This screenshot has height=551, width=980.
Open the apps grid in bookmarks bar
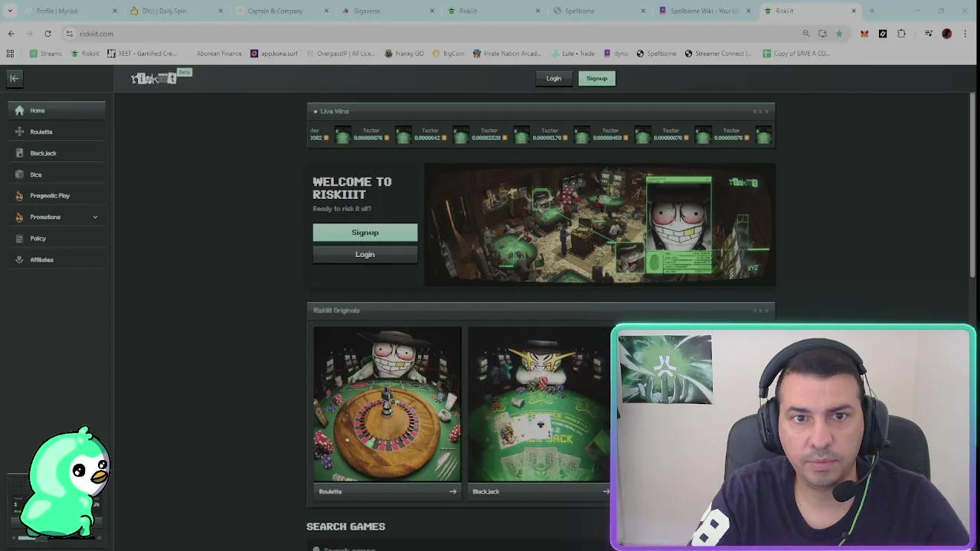click(10, 54)
